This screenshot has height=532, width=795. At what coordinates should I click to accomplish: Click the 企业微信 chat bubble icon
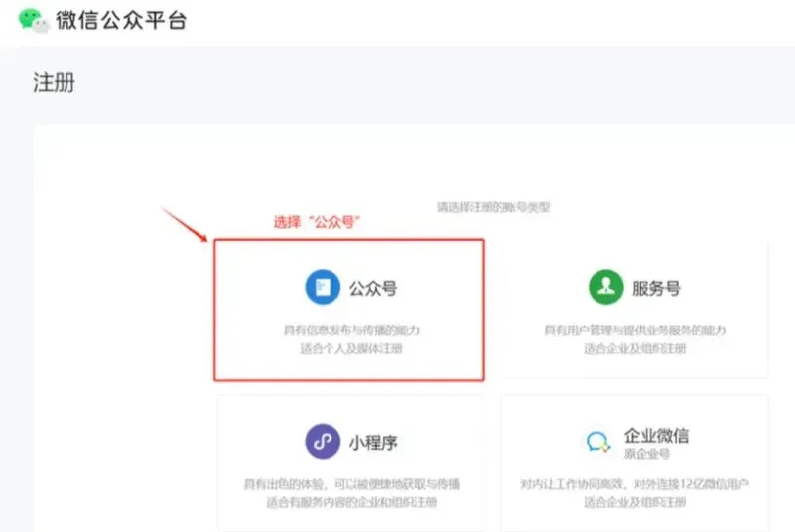(598, 442)
